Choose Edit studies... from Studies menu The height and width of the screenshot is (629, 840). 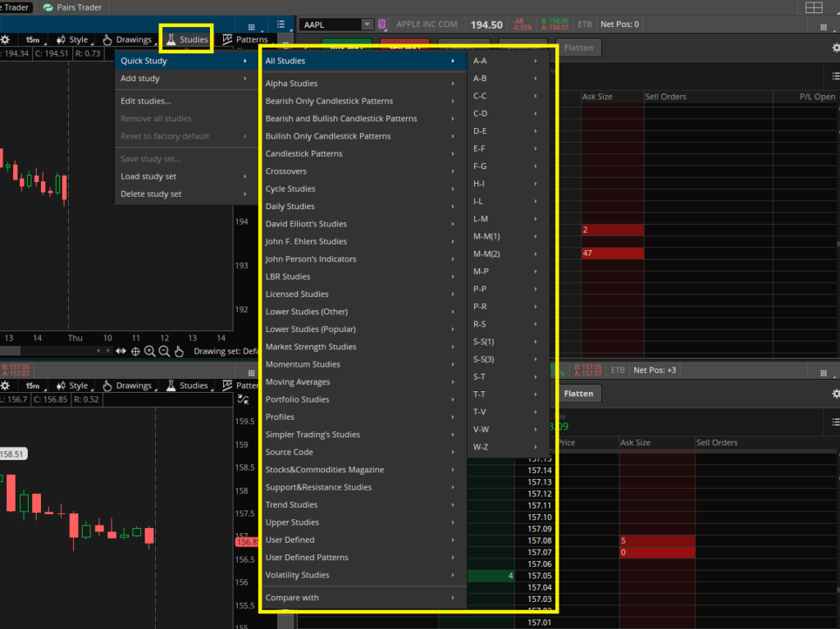(185, 101)
